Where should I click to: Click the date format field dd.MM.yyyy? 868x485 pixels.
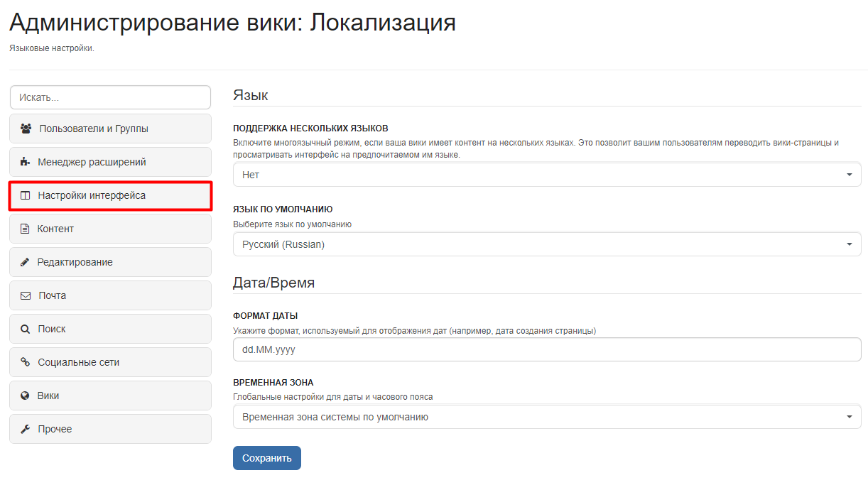point(547,349)
